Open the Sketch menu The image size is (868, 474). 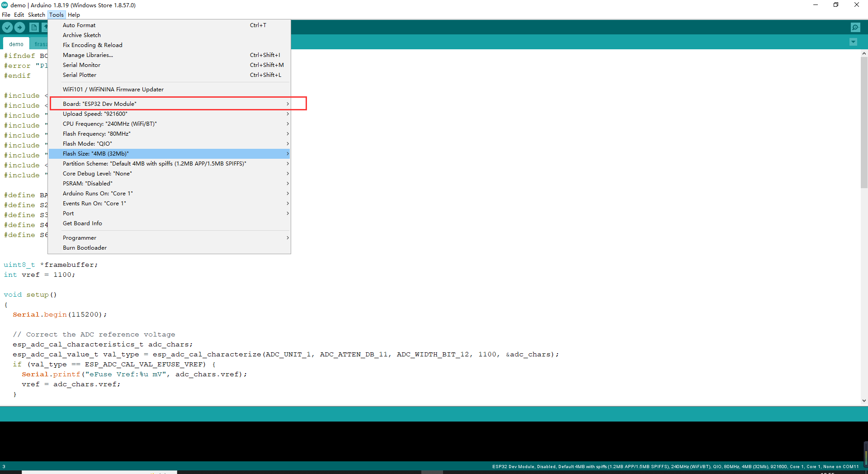click(37, 15)
